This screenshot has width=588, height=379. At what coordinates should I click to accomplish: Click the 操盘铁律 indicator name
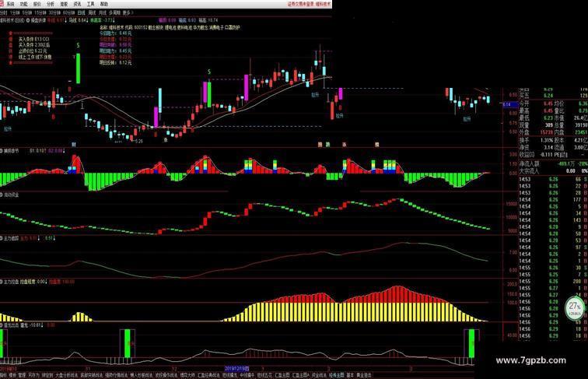coord(38,20)
